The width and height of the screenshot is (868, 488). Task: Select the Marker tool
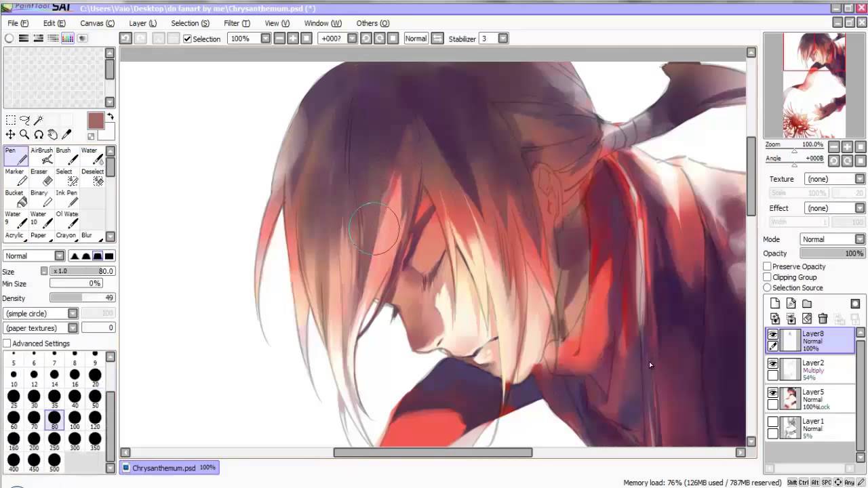[16, 178]
